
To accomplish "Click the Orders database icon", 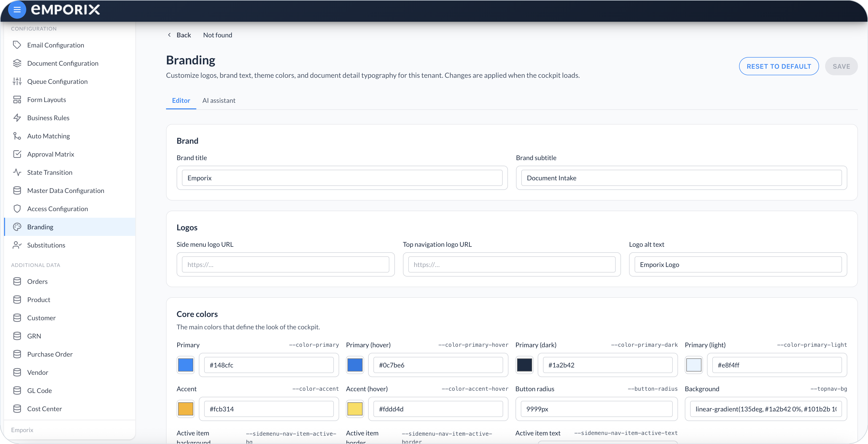I will 17,281.
